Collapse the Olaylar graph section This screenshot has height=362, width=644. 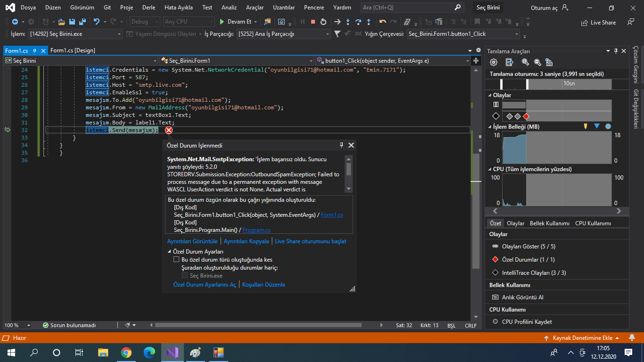click(x=489, y=95)
